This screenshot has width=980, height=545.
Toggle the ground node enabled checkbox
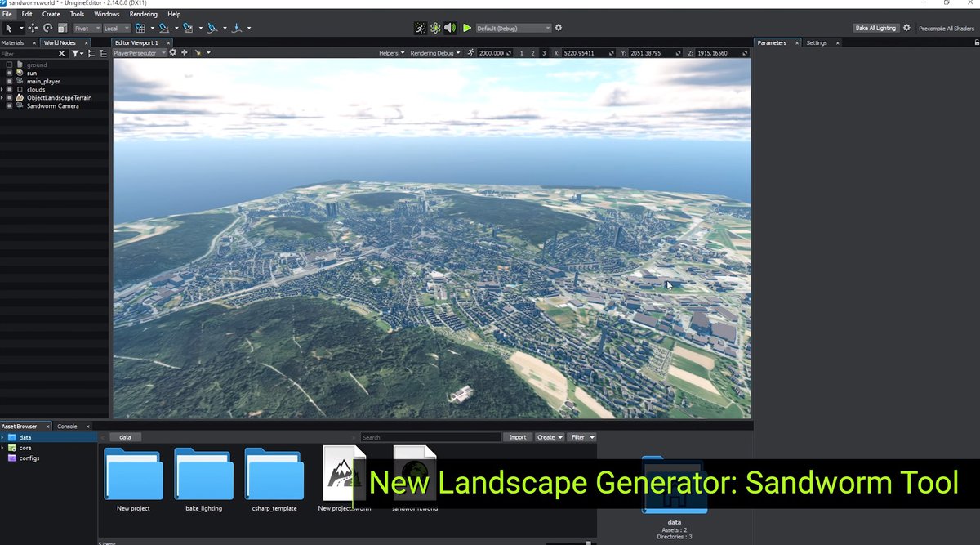click(x=9, y=65)
